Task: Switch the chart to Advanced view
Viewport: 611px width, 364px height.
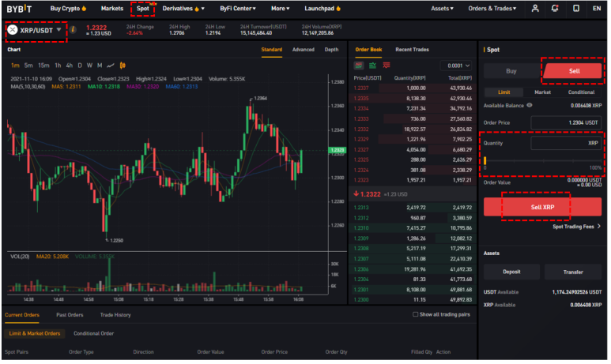Action: click(x=305, y=50)
